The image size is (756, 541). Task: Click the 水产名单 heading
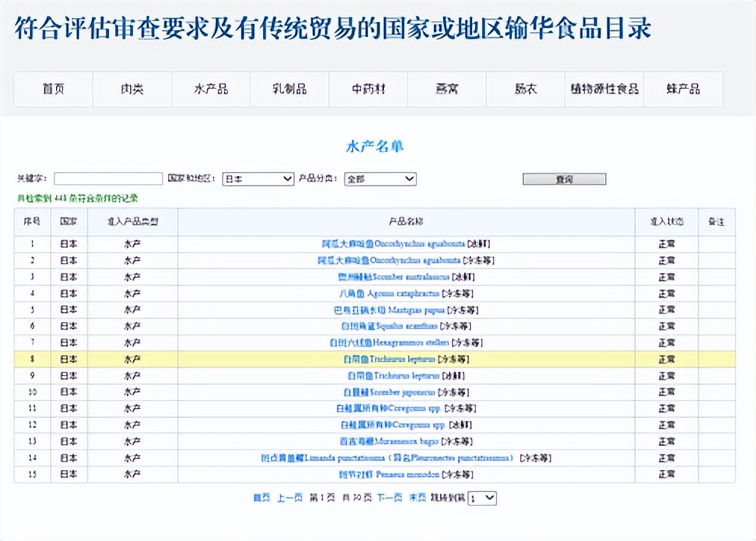375,146
